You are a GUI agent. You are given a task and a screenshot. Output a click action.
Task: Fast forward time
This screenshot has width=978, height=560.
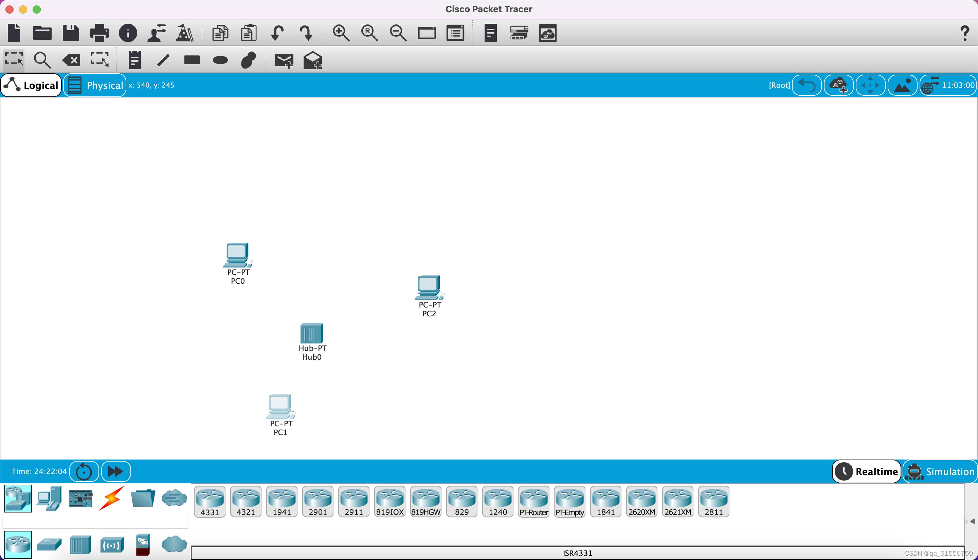click(116, 471)
